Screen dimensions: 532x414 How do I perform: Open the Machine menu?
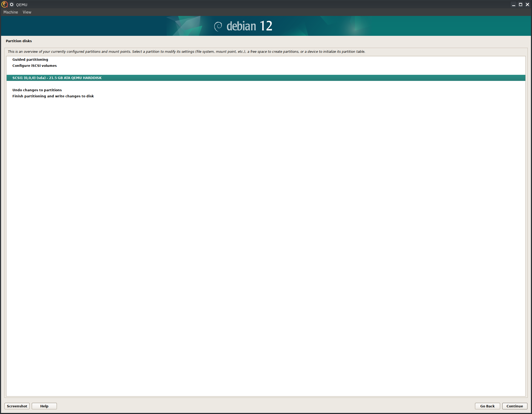(x=11, y=12)
